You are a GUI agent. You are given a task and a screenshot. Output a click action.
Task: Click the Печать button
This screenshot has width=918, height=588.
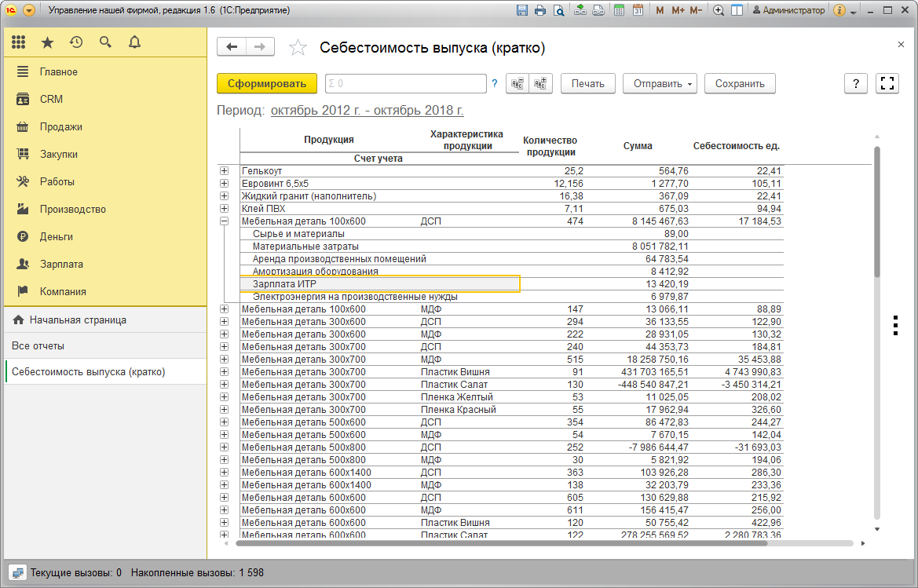[588, 84]
